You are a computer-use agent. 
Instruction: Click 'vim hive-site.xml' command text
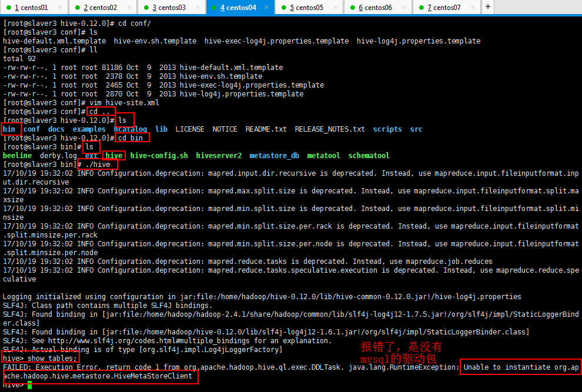point(125,102)
